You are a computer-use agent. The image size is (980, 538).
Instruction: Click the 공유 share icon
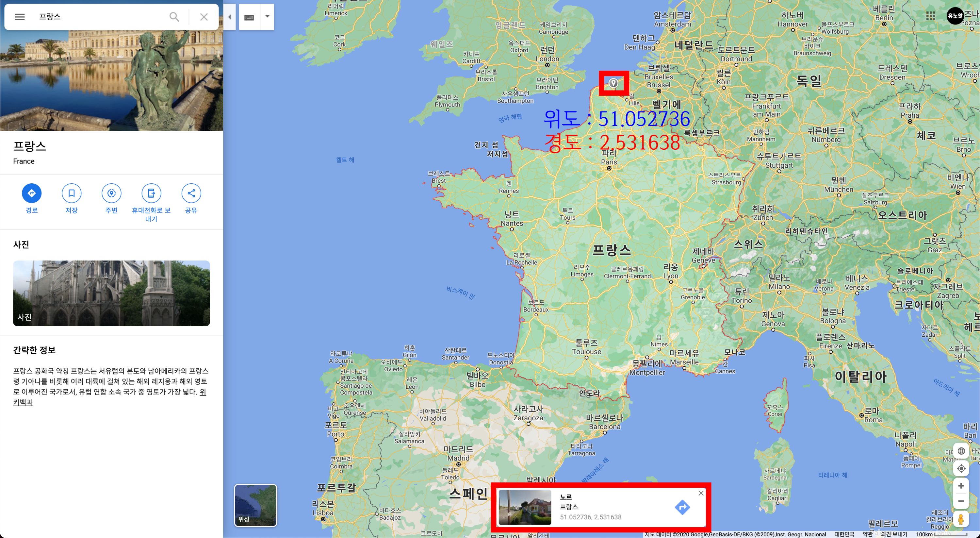tap(191, 193)
